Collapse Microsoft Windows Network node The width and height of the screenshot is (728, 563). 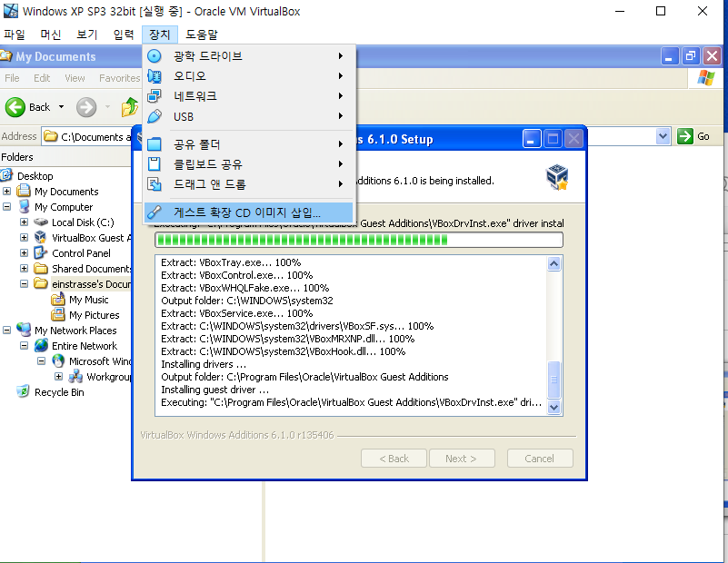click(x=41, y=361)
